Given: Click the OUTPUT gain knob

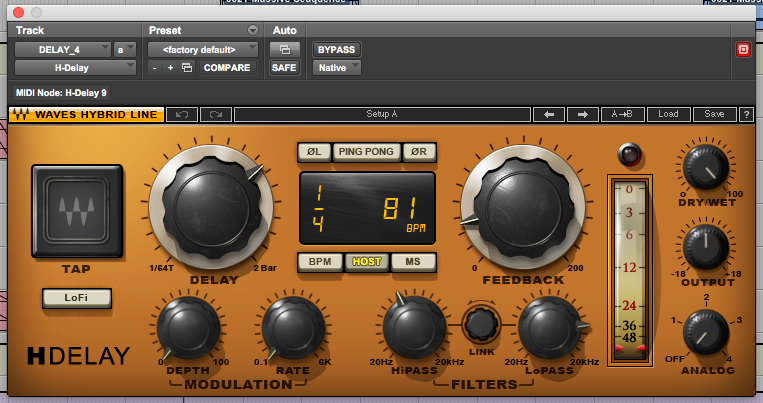Looking at the screenshot, I should [x=706, y=248].
